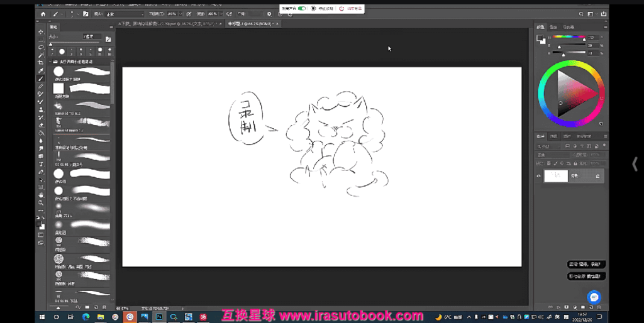The image size is (644, 323).
Task: Select the Crop tool
Action: [41, 63]
